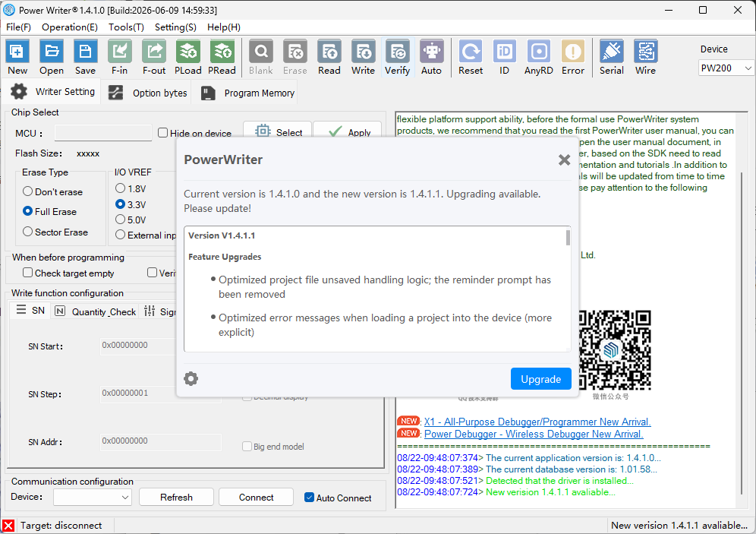Open the SN sub-tab
756x534 pixels.
click(30, 310)
